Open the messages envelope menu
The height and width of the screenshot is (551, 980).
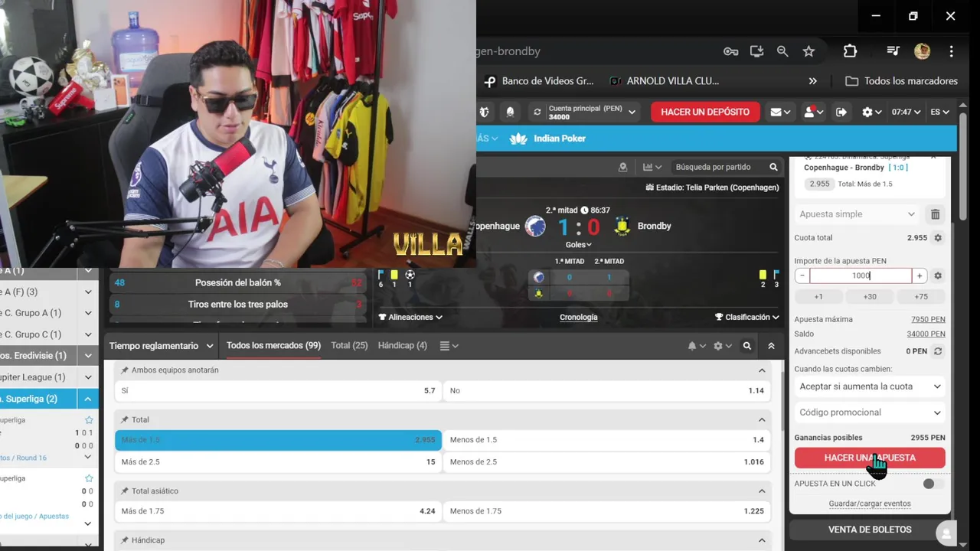click(781, 112)
